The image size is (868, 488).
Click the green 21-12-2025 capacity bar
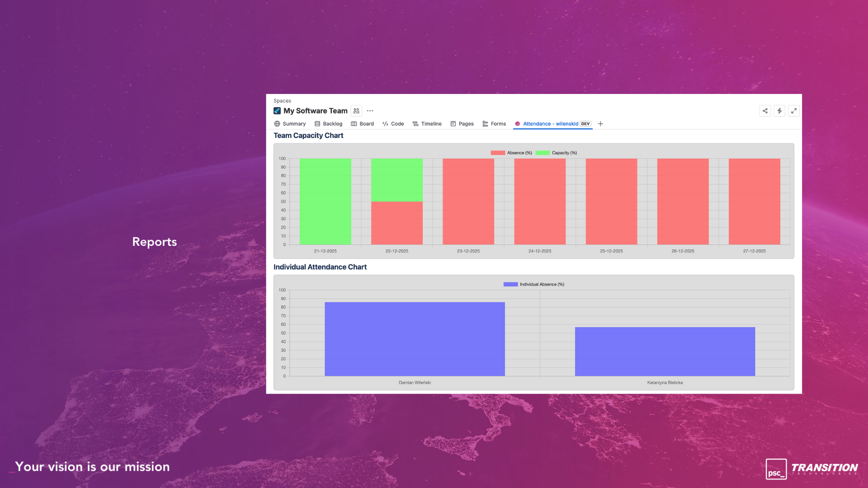pos(325,202)
